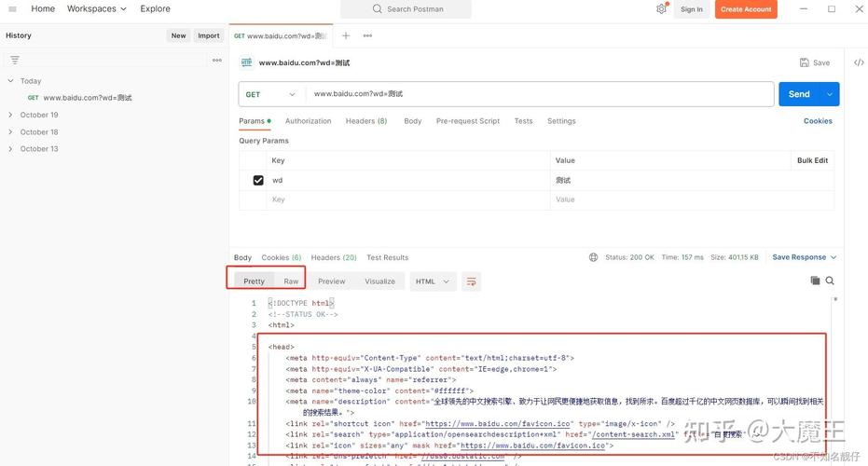Open history more options ellipsis
The height and width of the screenshot is (466, 868).
tap(216, 60)
